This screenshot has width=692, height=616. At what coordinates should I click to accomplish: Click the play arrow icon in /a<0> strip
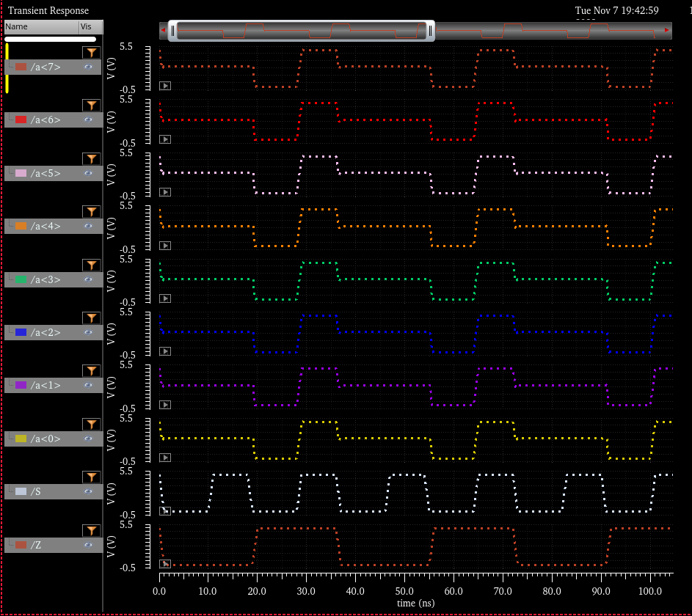[x=165, y=458]
